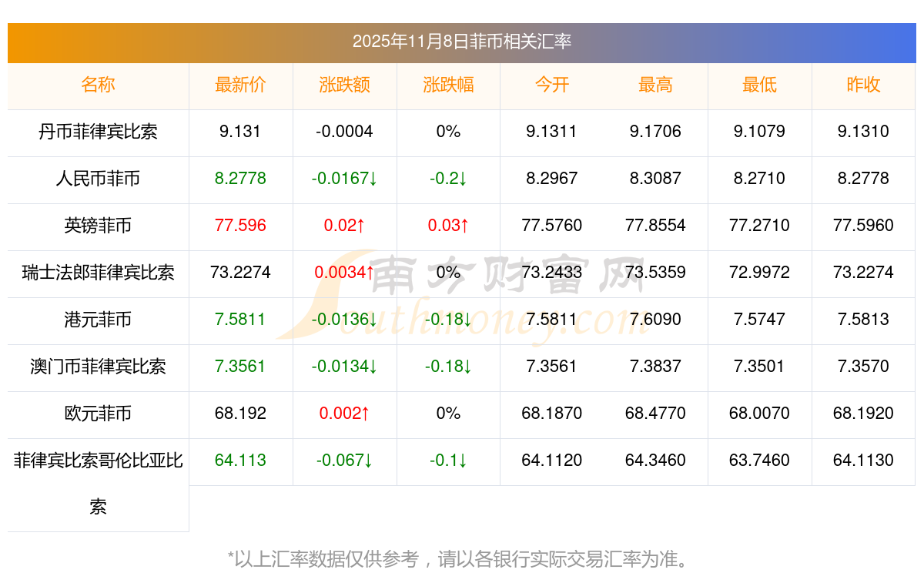Click latest price 7.5811 in green

pyautogui.click(x=240, y=320)
